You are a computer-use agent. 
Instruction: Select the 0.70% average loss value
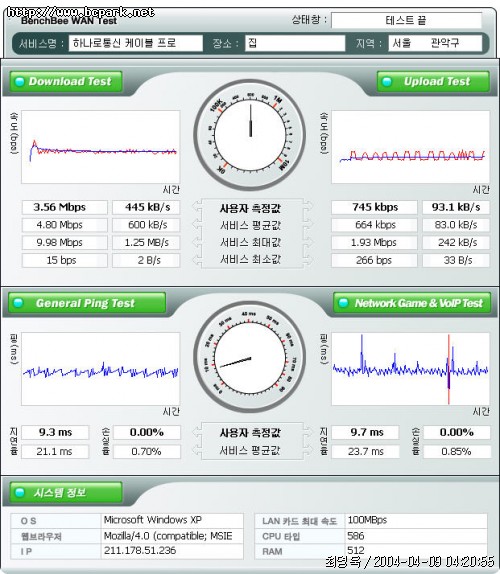(x=147, y=451)
